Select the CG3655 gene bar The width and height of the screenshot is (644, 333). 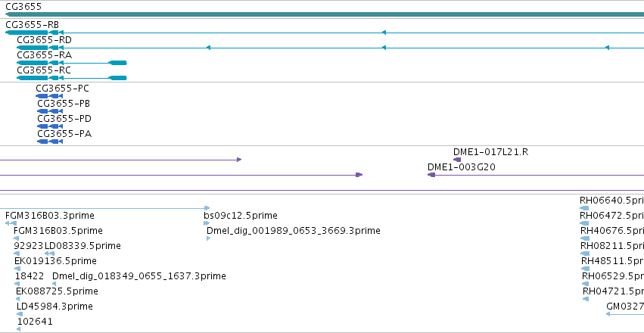coord(325,14)
